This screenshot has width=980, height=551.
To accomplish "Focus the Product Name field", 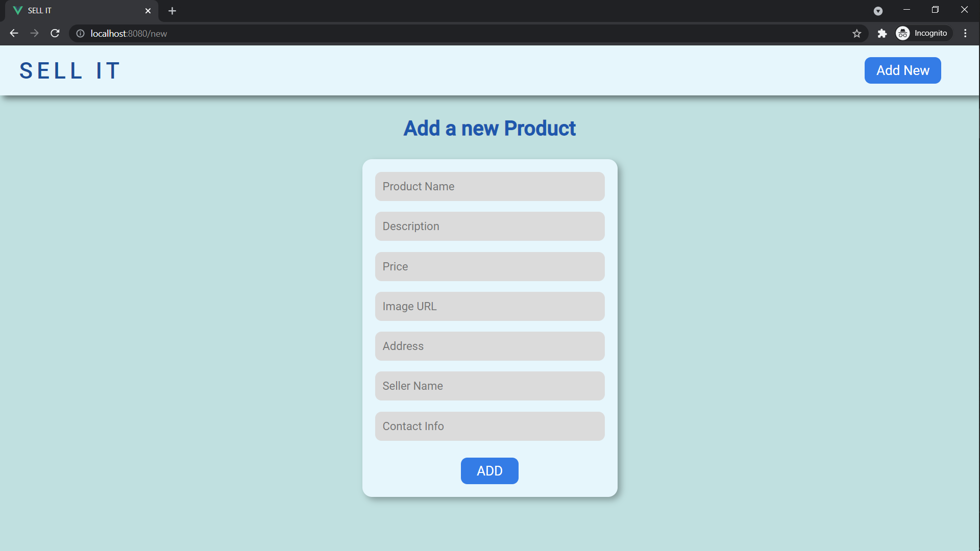I will point(489,186).
